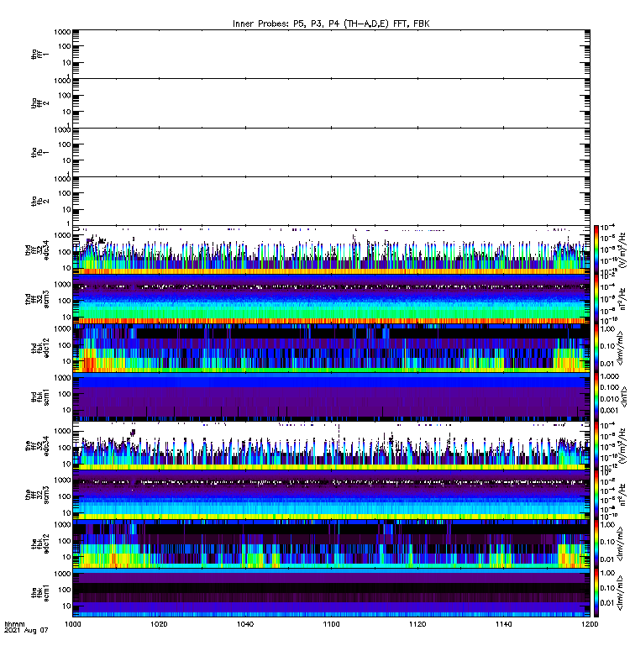The width and height of the screenshot is (630, 672).
Task: Click the '<|mV/m|>' unit label beside thd fbk edc12
Action: [x=619, y=348]
